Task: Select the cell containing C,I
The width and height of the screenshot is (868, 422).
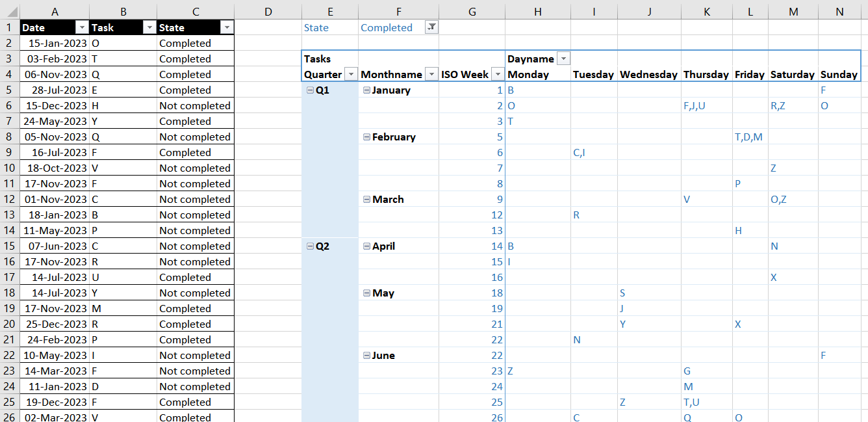Action: point(594,152)
